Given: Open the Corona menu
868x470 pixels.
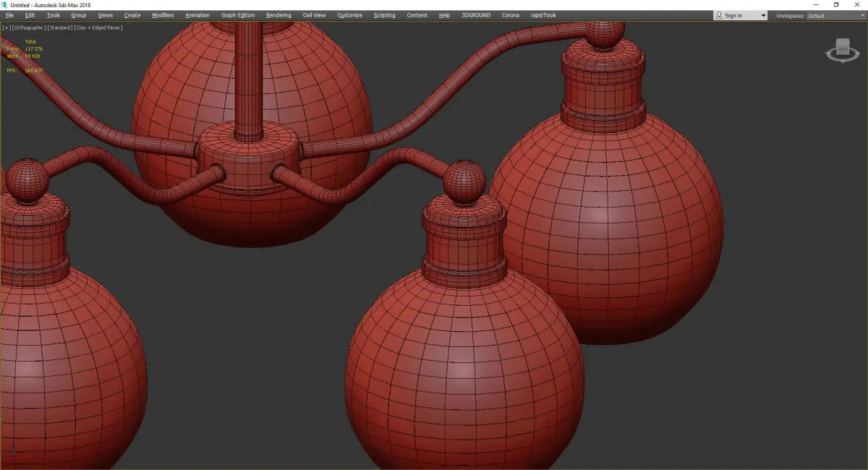Looking at the screenshot, I should 511,15.
